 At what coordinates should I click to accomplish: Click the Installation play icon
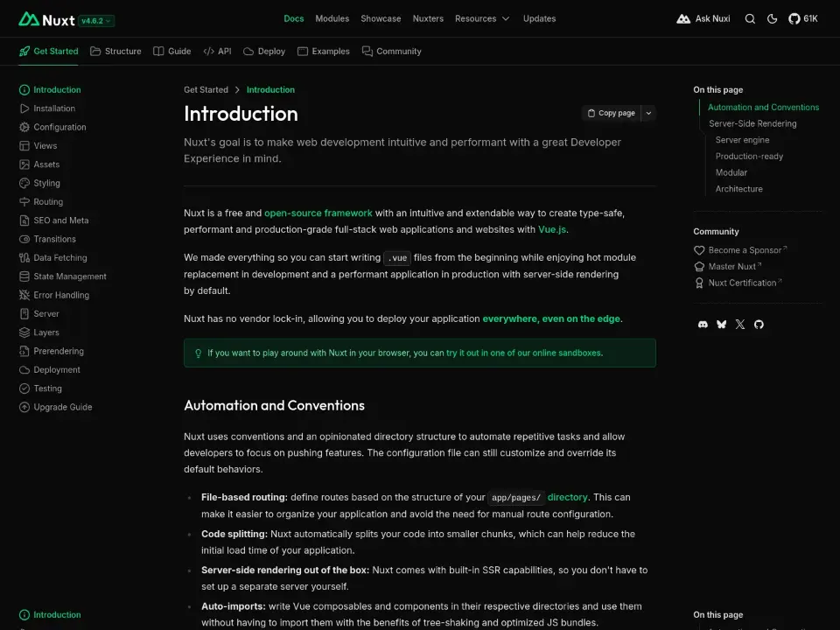pyautogui.click(x=24, y=108)
